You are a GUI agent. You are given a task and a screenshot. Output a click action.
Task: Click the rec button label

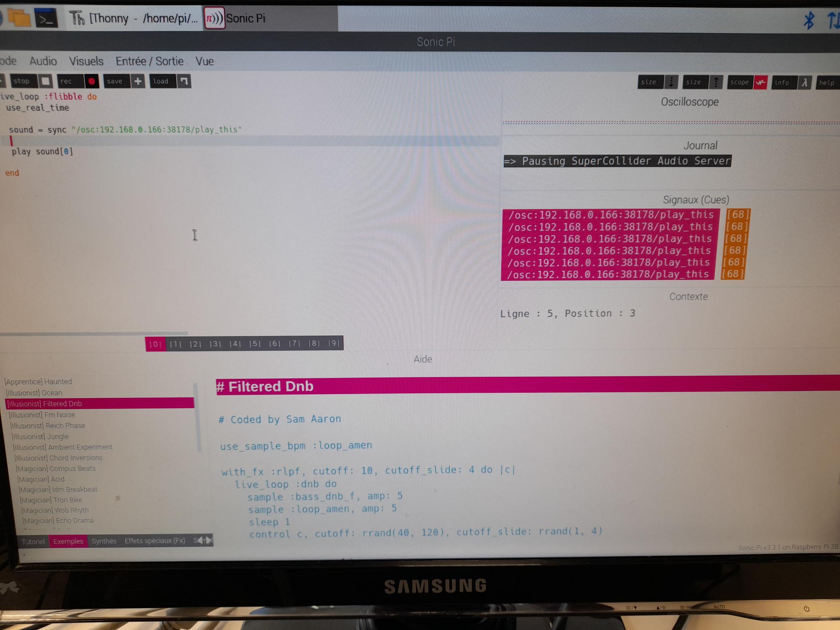click(x=66, y=81)
